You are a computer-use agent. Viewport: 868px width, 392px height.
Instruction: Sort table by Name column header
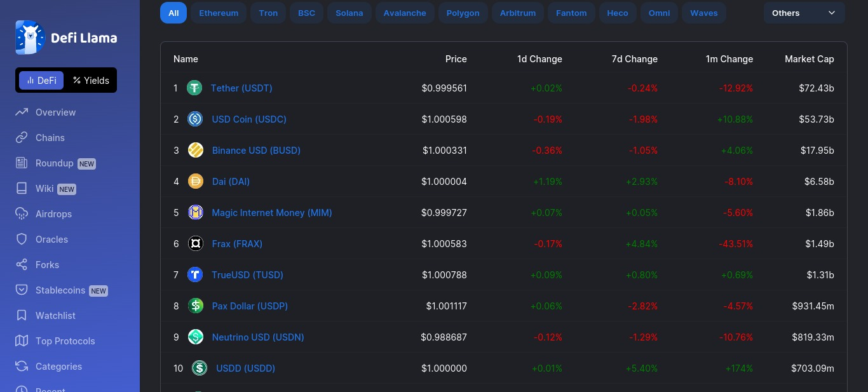pyautogui.click(x=186, y=58)
